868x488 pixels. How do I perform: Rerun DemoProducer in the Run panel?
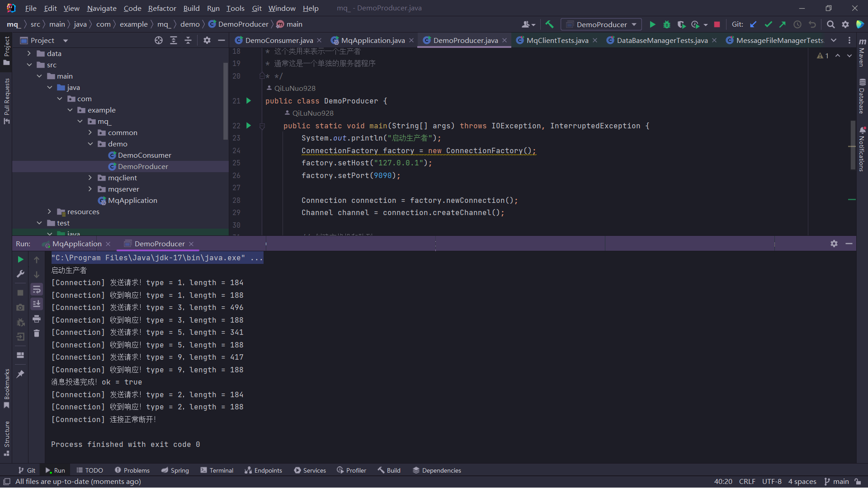pos(20,259)
